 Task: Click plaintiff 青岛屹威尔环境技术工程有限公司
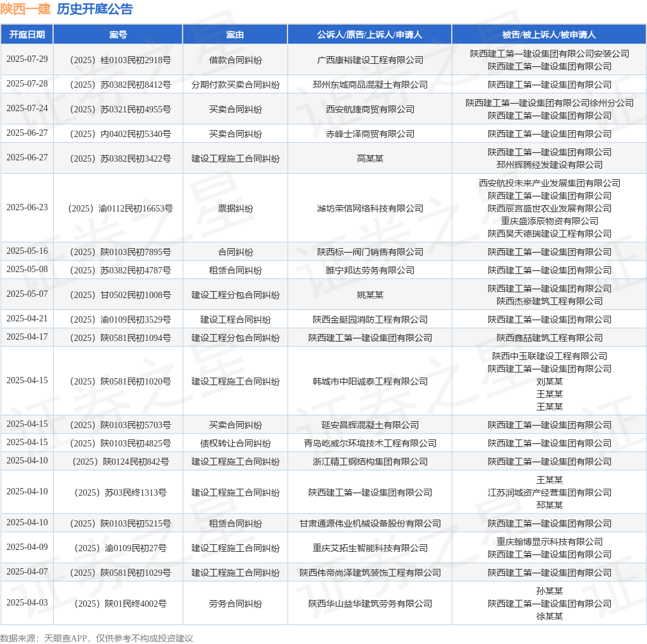click(x=370, y=444)
